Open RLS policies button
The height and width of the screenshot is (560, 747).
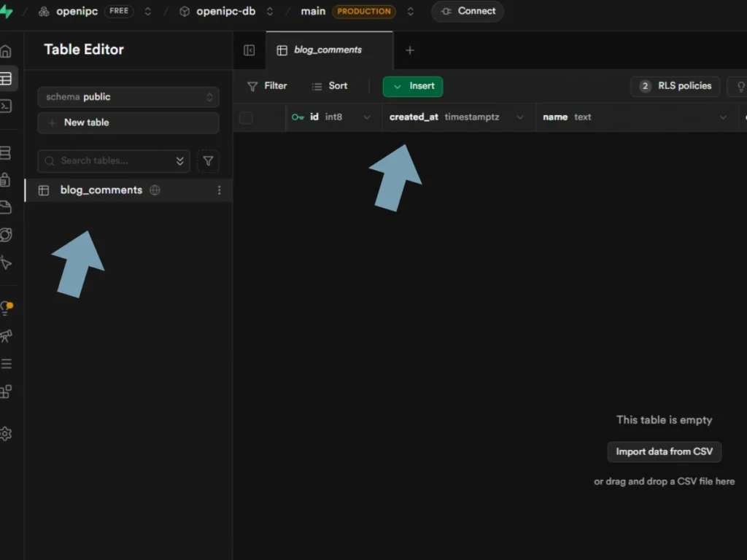coord(675,86)
